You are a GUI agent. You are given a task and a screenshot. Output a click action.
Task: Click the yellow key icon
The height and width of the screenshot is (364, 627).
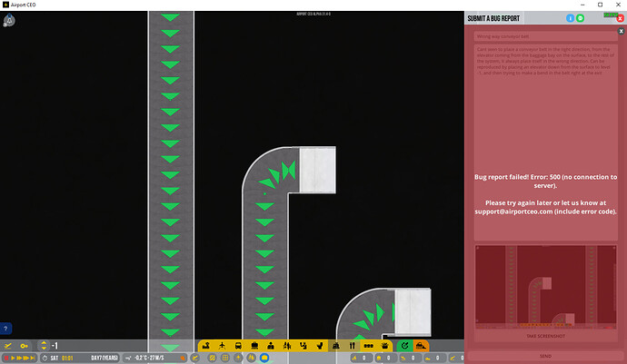[x=24, y=346]
